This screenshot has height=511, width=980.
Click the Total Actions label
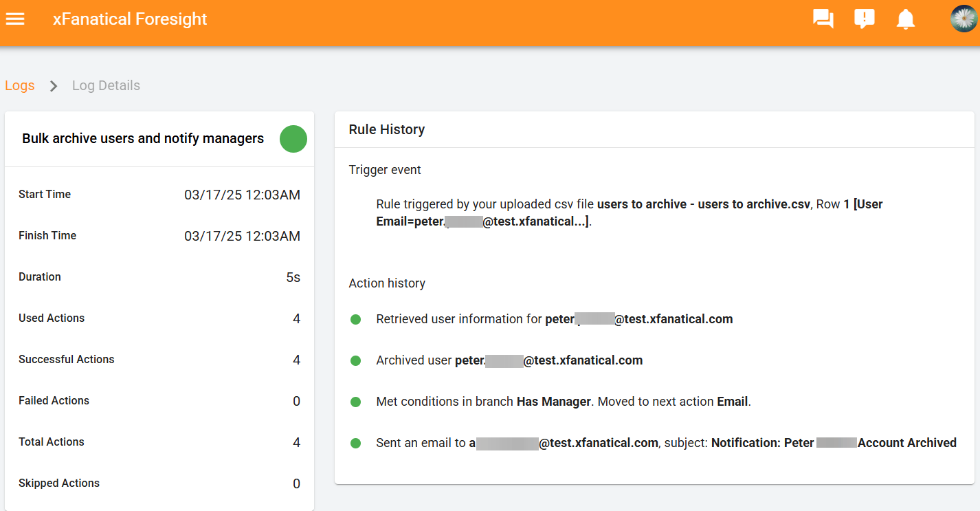52,442
